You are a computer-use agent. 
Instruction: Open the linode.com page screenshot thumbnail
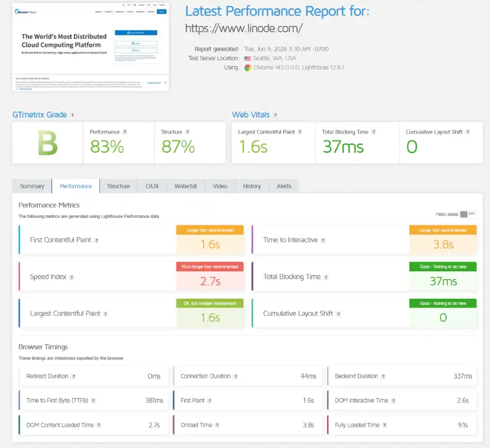(91, 47)
